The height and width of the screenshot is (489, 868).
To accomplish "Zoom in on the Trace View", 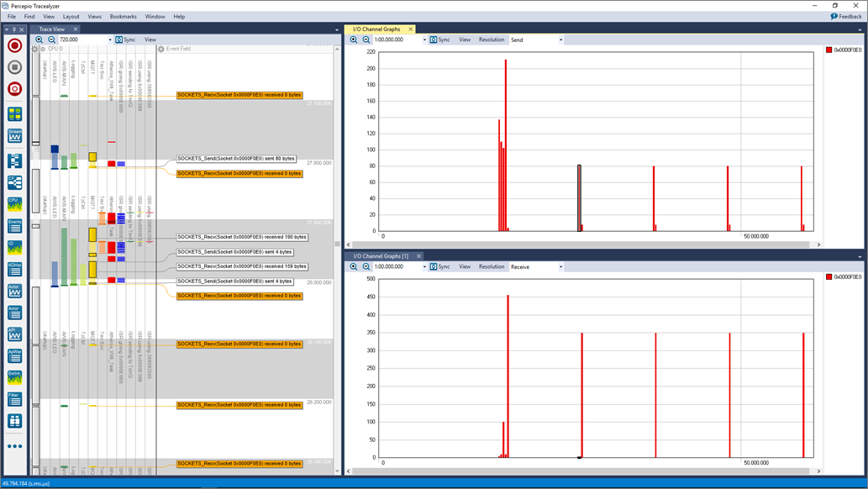I will pos(39,39).
